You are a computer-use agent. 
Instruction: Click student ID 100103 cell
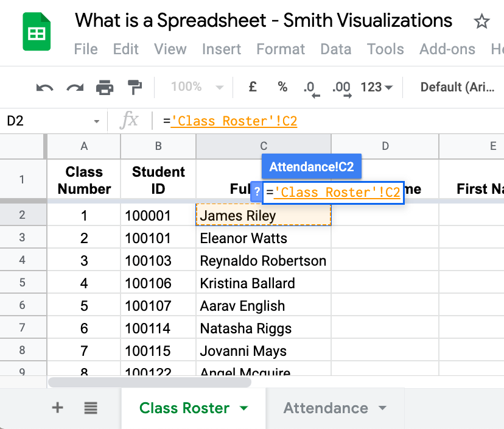158,260
